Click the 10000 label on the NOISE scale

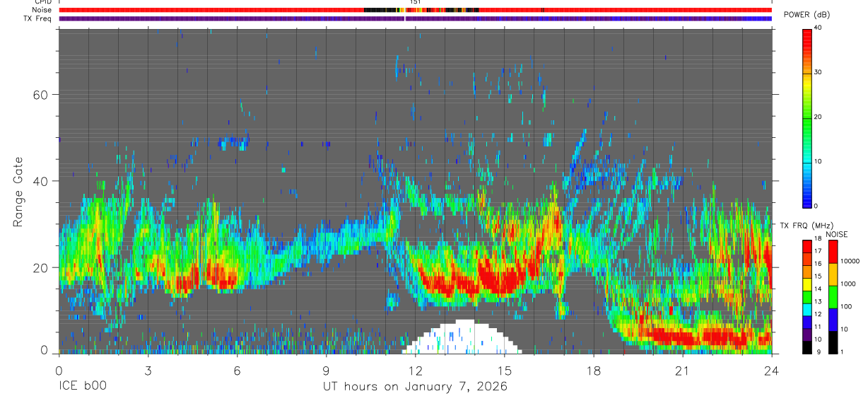[850, 261]
